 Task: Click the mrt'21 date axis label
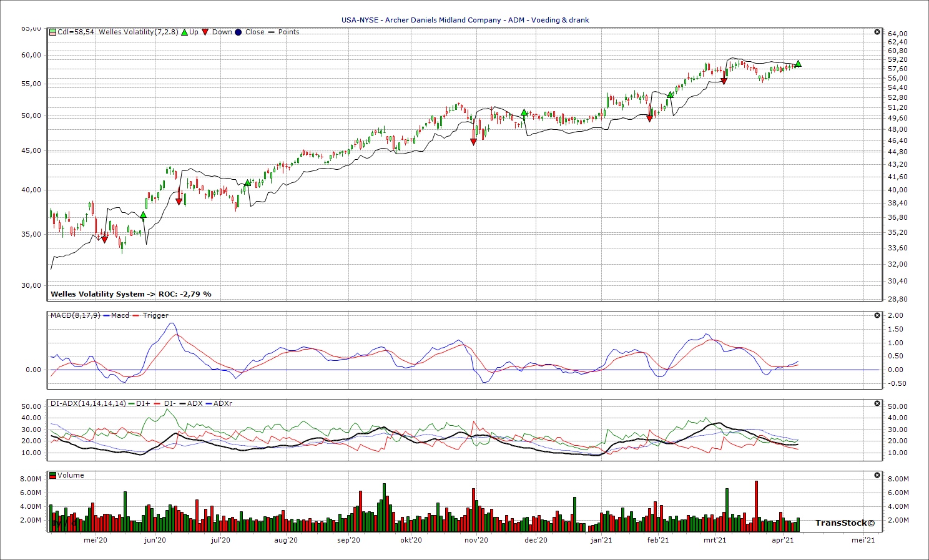click(x=715, y=540)
